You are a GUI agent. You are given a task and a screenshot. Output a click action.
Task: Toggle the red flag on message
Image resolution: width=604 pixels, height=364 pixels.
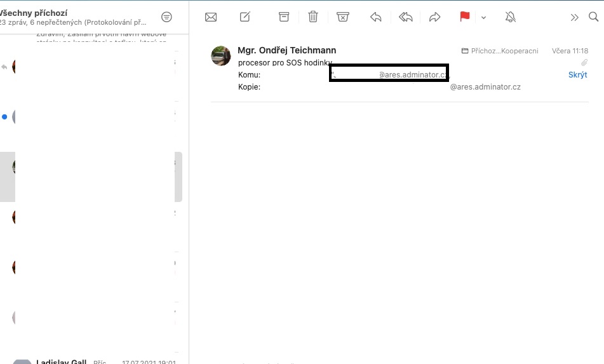click(x=465, y=17)
